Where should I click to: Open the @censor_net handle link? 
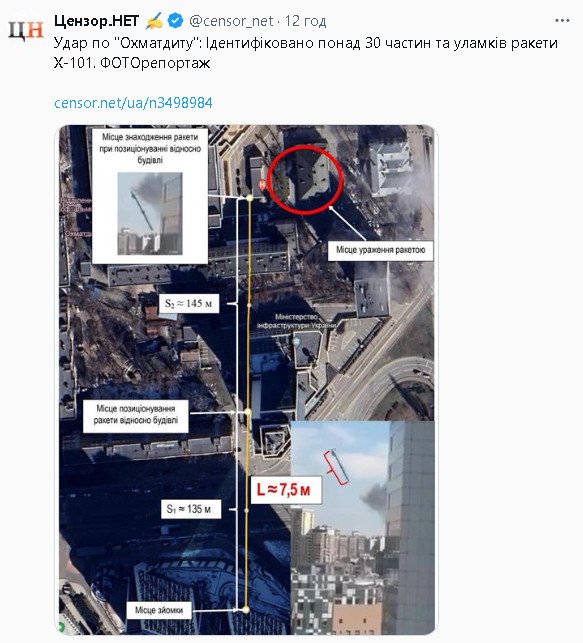coord(231,21)
